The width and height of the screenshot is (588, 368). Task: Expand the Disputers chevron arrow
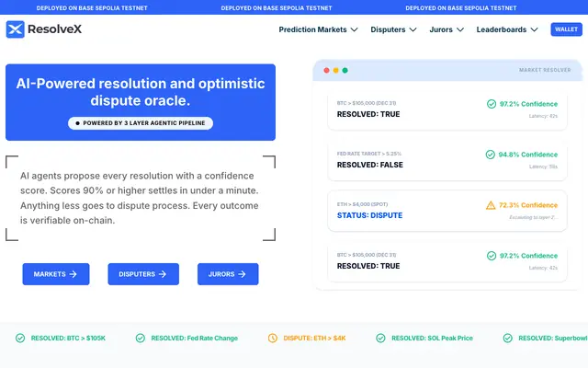[x=413, y=29]
